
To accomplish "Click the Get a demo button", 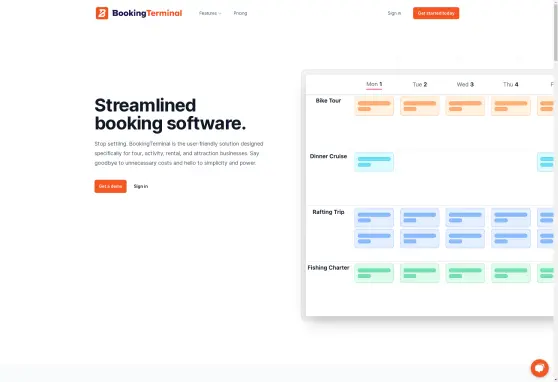I will pyautogui.click(x=110, y=186).
